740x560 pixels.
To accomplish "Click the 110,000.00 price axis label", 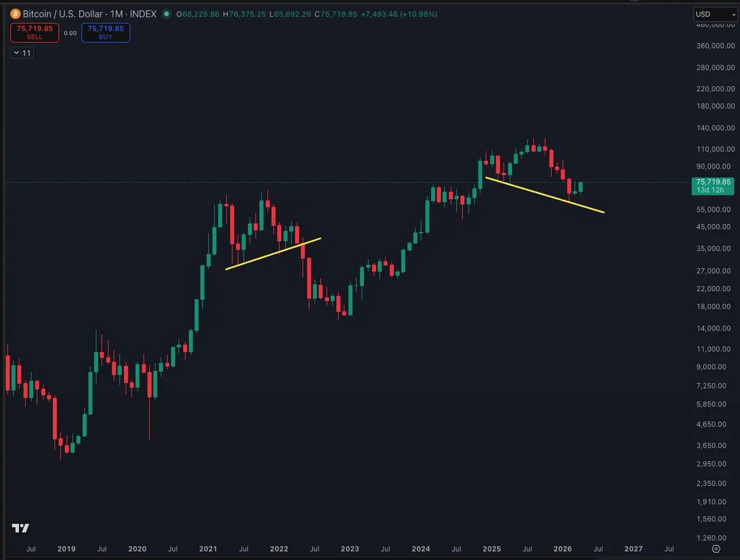I will 715,149.
